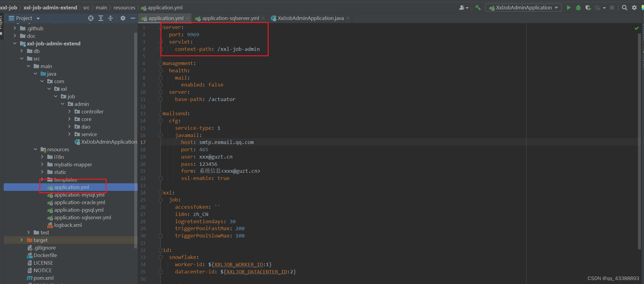Hide the Project tool window
644x284 pixels.
click(133, 18)
